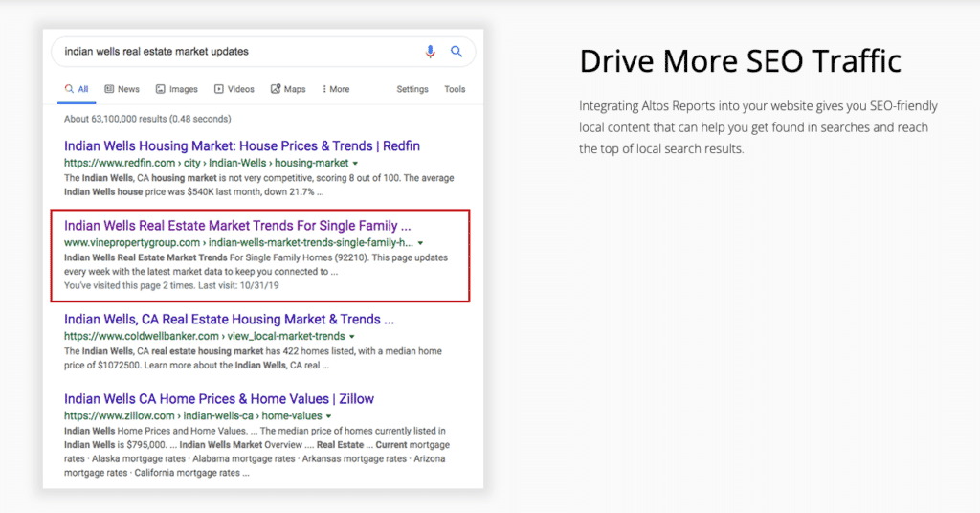Click the three-dot icon beside More
980x513 pixels.
pos(324,89)
